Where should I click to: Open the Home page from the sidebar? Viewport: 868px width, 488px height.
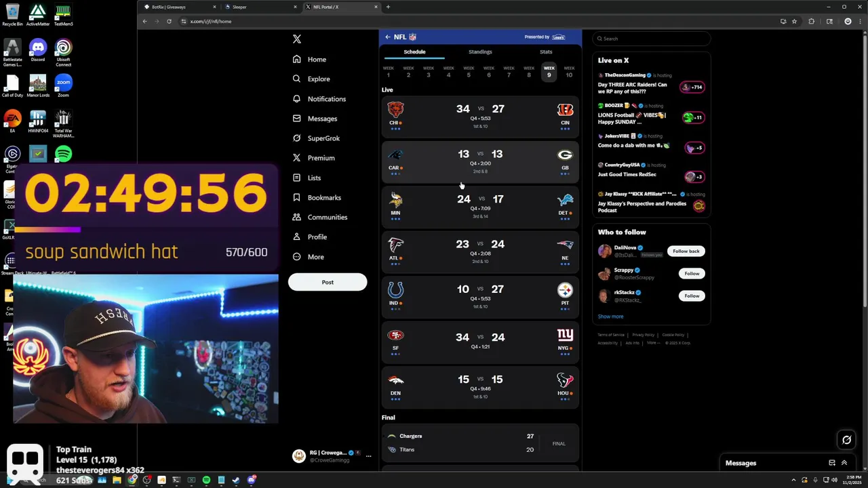[309, 60]
